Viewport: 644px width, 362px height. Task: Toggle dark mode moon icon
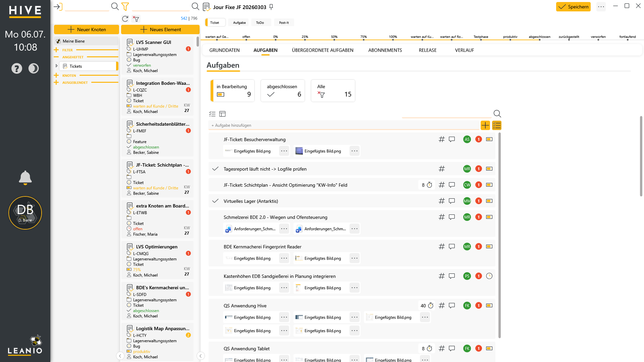coord(34,68)
